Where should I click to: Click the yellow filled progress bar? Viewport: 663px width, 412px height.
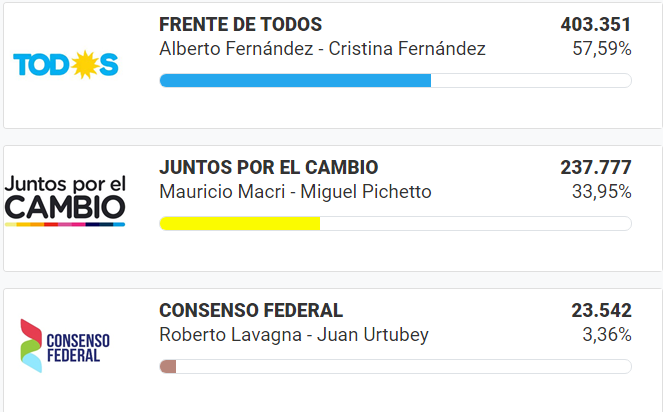pyautogui.click(x=240, y=223)
